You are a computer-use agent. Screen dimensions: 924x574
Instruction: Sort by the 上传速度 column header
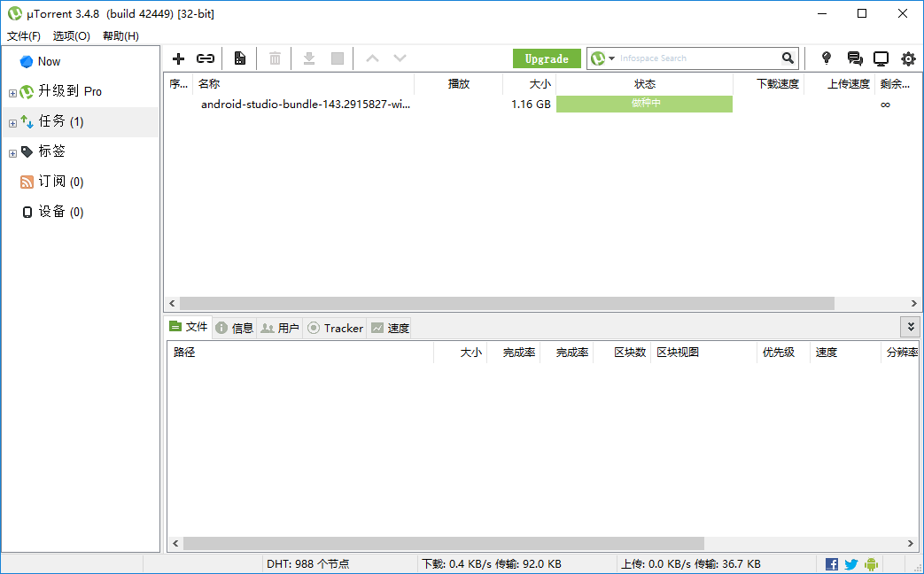(x=839, y=83)
